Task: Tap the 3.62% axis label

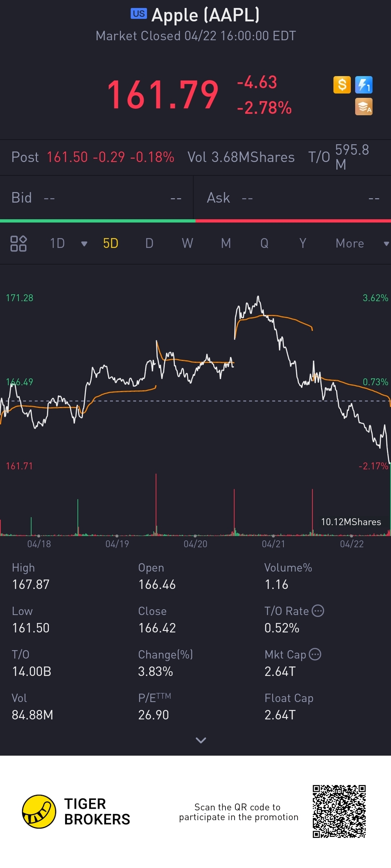Action: (375, 298)
